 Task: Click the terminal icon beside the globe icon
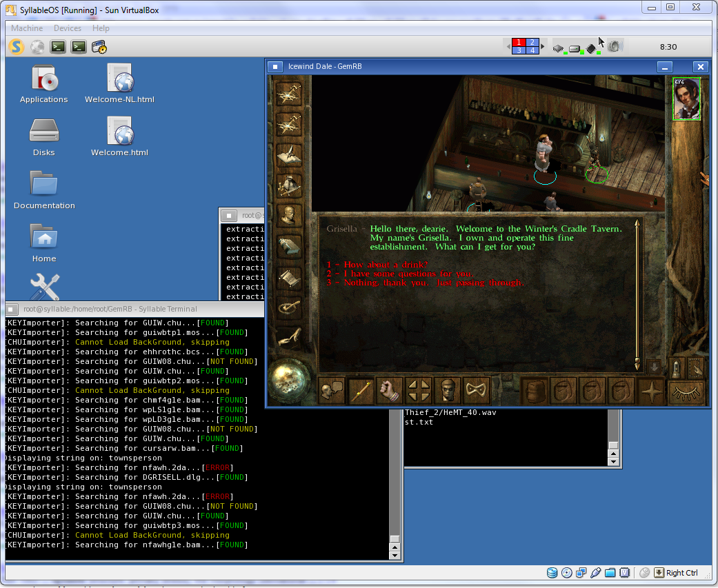pos(58,47)
